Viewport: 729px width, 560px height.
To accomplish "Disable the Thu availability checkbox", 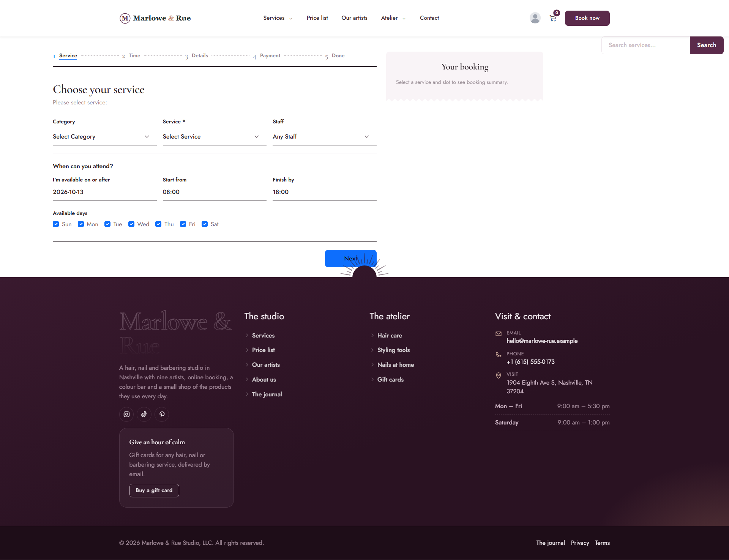I will pyautogui.click(x=158, y=224).
